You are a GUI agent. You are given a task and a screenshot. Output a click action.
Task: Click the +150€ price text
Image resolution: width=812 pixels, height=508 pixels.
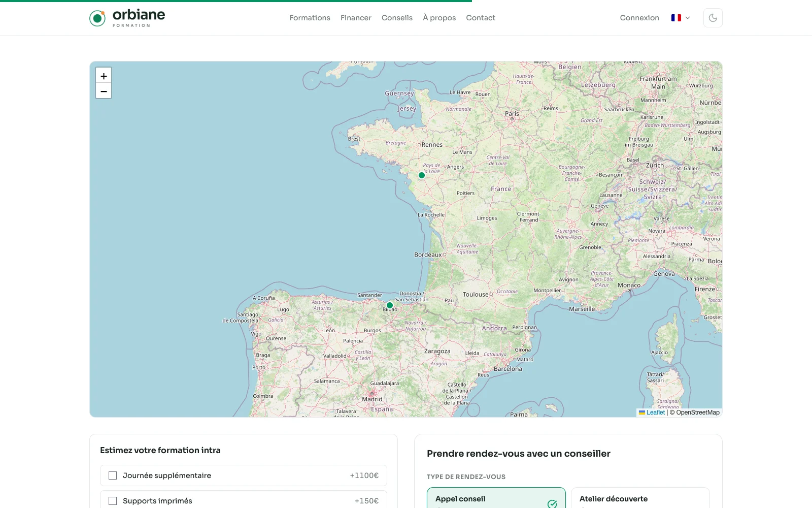coord(366,501)
